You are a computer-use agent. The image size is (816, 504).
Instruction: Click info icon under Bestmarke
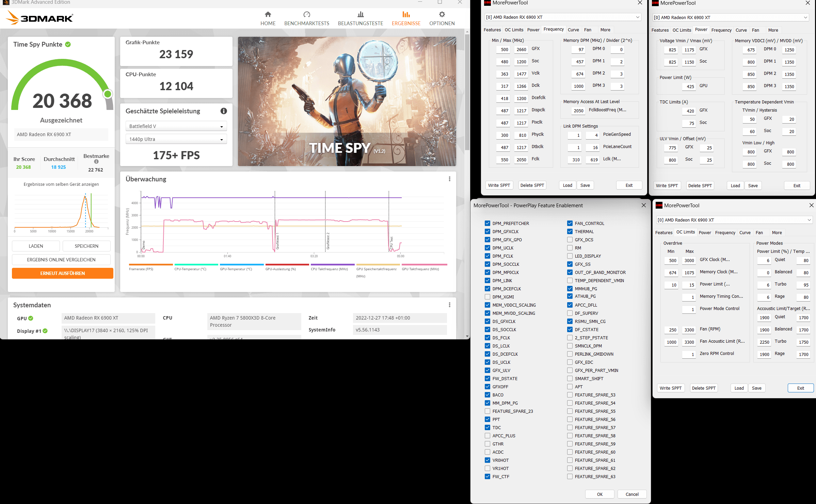96,162
